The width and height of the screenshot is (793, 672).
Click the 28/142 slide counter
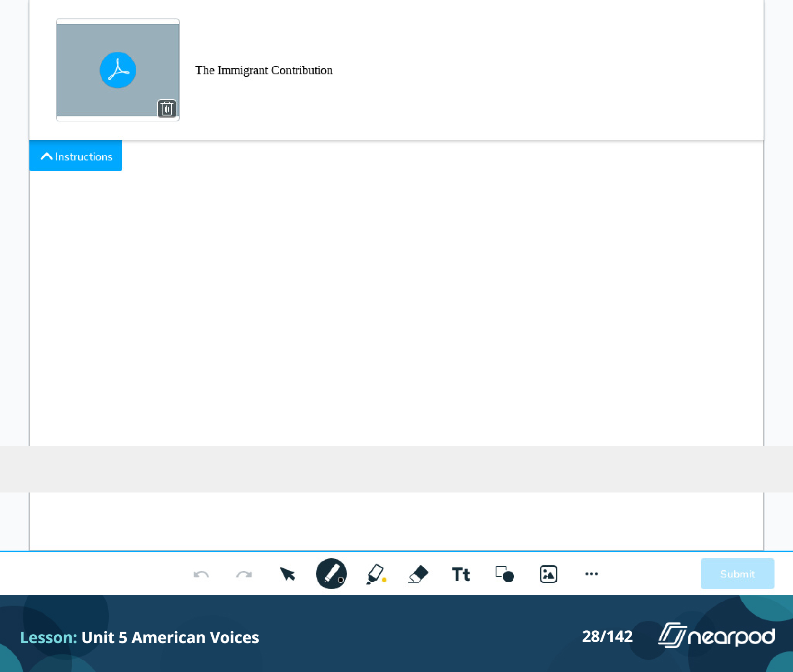click(x=607, y=636)
